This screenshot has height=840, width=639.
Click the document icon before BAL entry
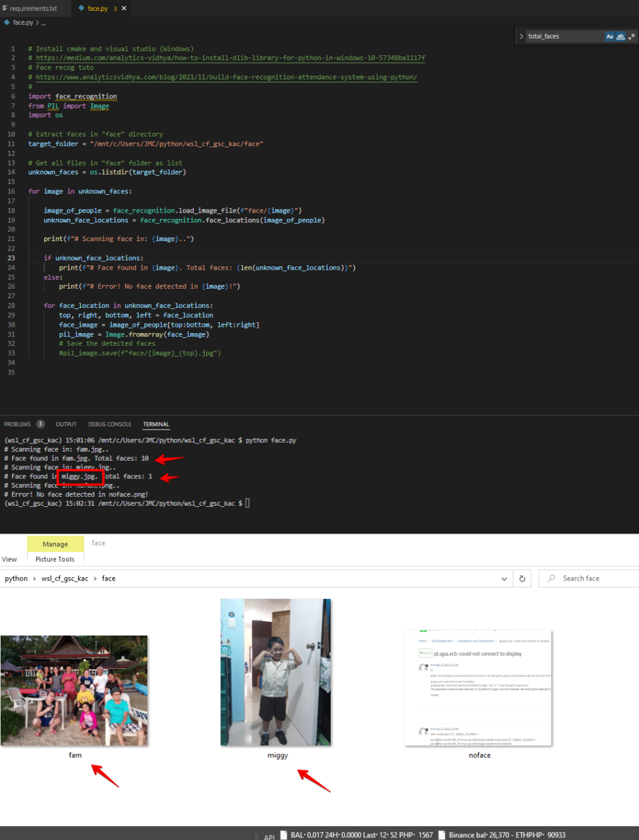click(x=284, y=835)
